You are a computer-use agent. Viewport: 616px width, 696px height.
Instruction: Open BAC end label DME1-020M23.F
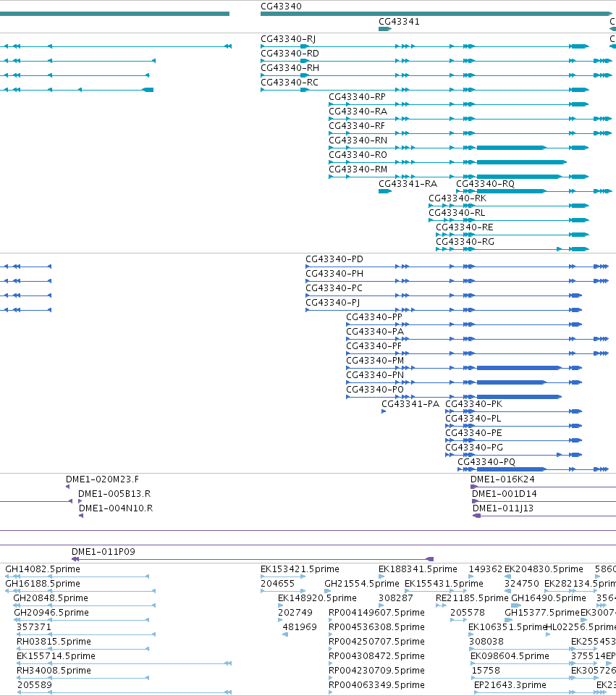(103, 479)
